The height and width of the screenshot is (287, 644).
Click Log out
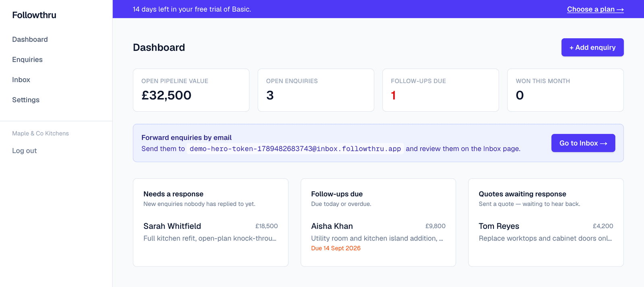coord(24,150)
